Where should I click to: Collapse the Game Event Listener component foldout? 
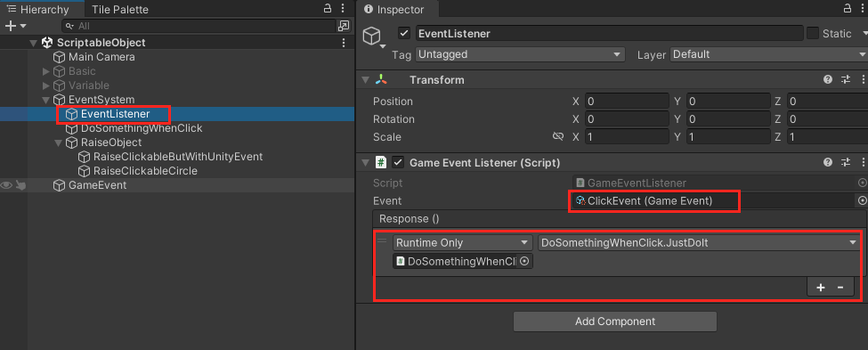click(x=365, y=163)
